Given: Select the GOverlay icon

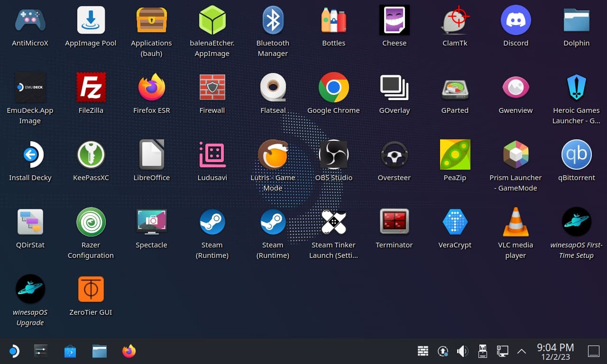Looking at the screenshot, I should 395,88.
